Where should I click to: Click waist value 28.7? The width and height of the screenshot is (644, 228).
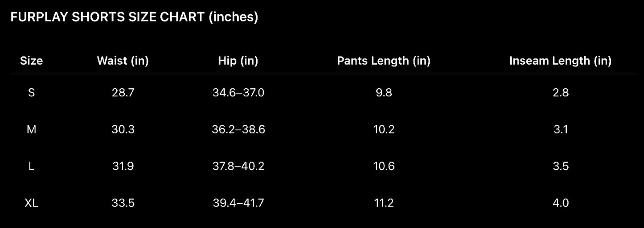coord(123,93)
